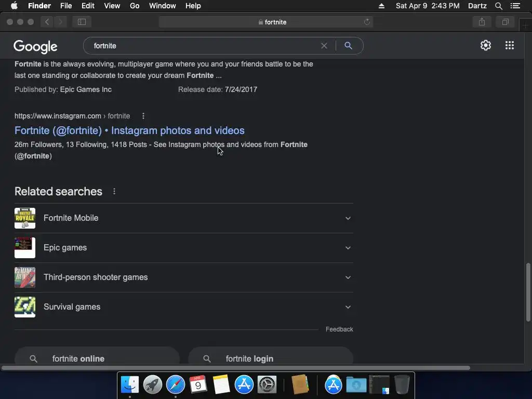
Task: Click the Google logo
Action: click(35, 46)
